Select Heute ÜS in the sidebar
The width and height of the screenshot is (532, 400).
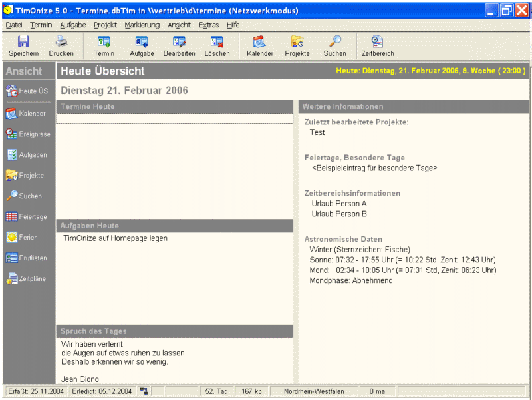pyautogui.click(x=27, y=91)
